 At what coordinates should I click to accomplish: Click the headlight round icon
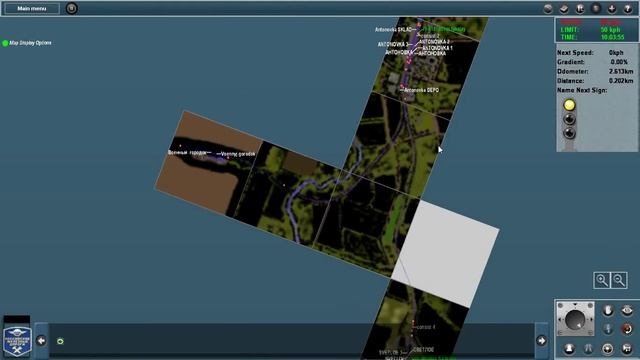click(x=608, y=349)
